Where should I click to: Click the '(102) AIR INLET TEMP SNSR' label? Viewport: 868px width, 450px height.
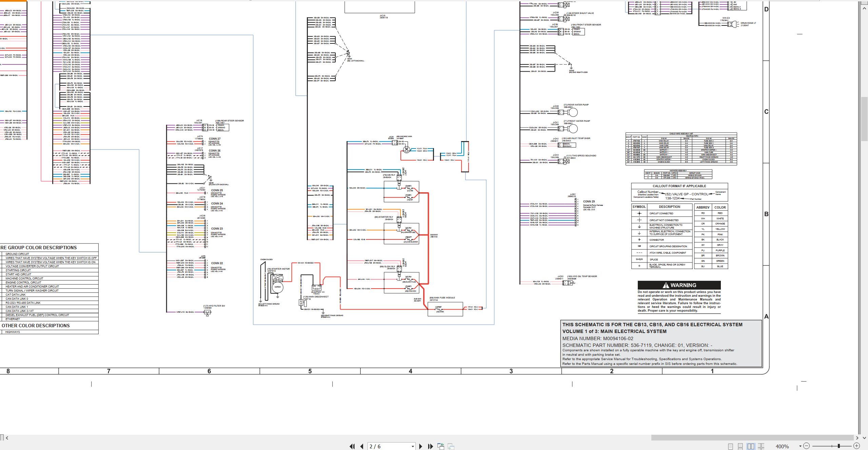pos(576,138)
